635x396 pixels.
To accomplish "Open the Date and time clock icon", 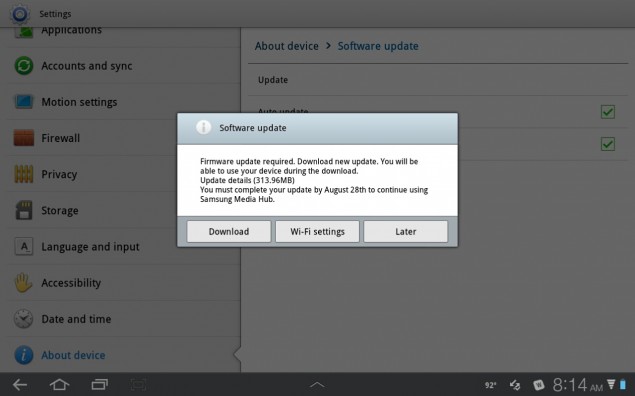I will (x=23, y=319).
